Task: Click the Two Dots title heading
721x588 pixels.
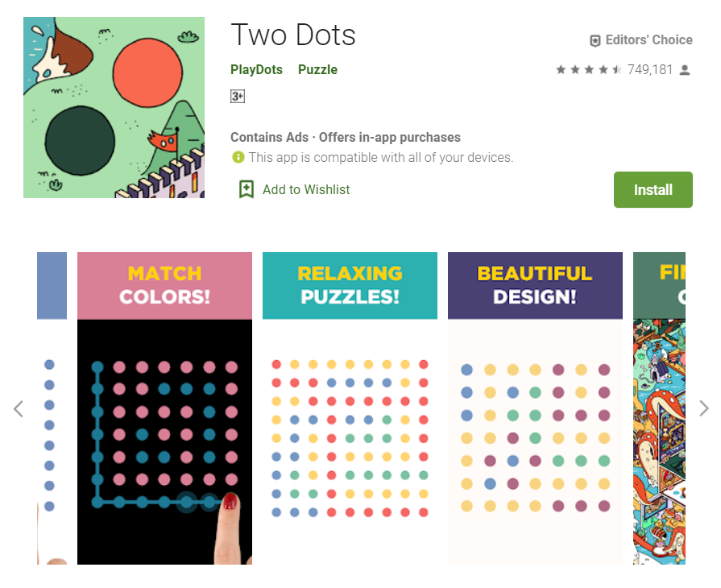Action: point(293,35)
